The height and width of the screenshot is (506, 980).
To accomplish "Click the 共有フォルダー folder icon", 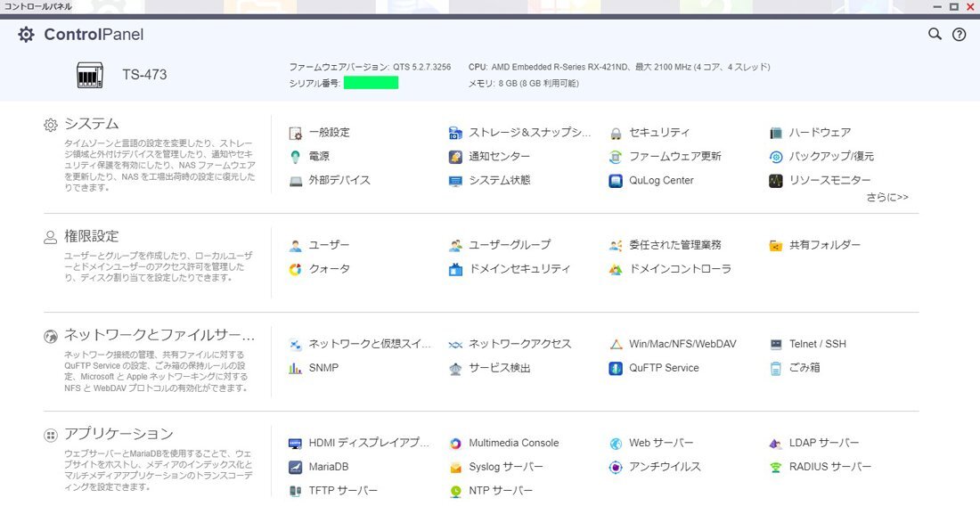I will 776,246.
